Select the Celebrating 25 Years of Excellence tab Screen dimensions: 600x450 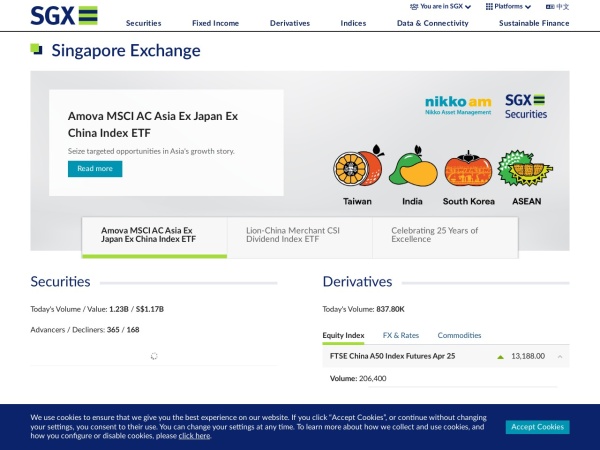tap(445, 237)
